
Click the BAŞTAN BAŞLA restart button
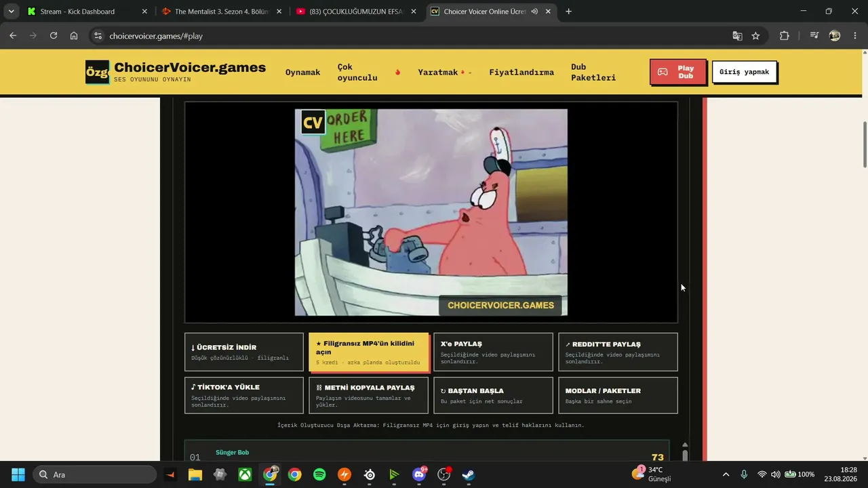(493, 395)
